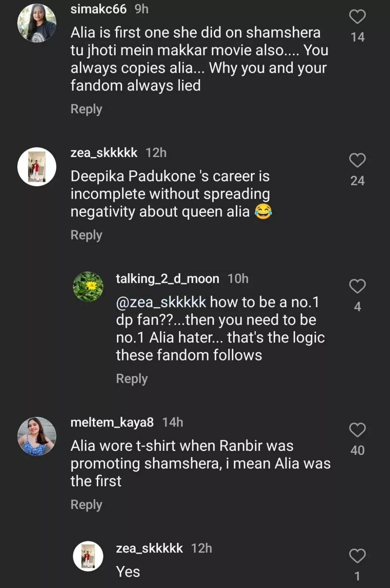Tap the meltem_kaya8 username
390x588 pixels.
(112, 422)
